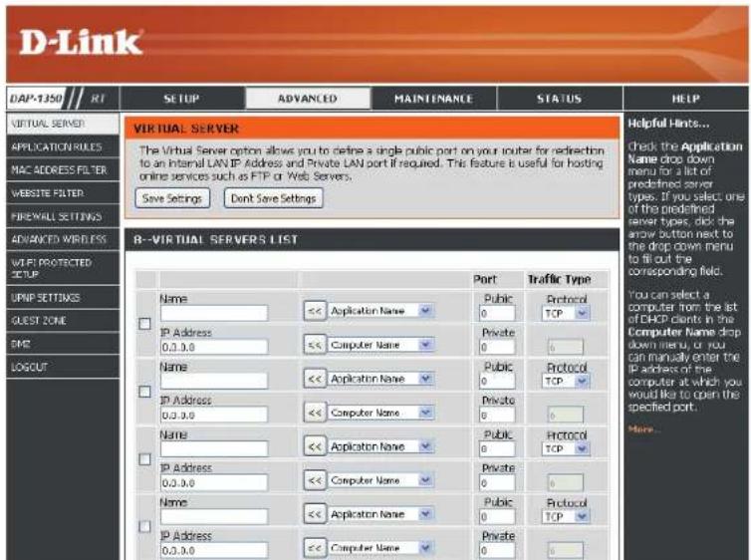This screenshot has width=751, height=560.
Task: Click second row Public port field
Action: tap(497, 382)
